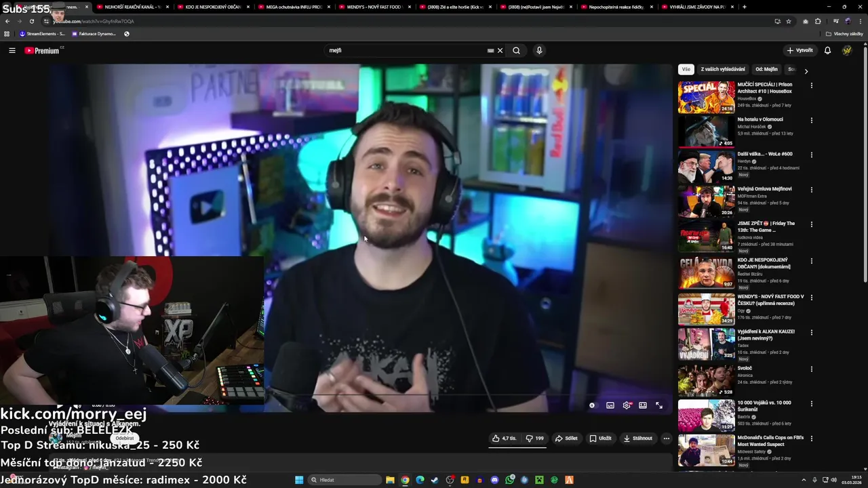
Task: Go to YouTube Premium home logo
Action: [42, 50]
